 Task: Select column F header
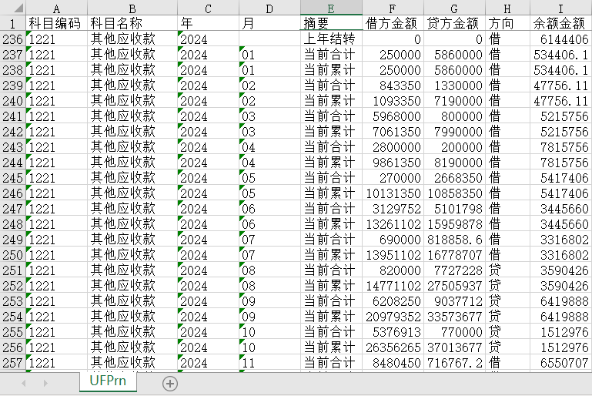point(393,8)
